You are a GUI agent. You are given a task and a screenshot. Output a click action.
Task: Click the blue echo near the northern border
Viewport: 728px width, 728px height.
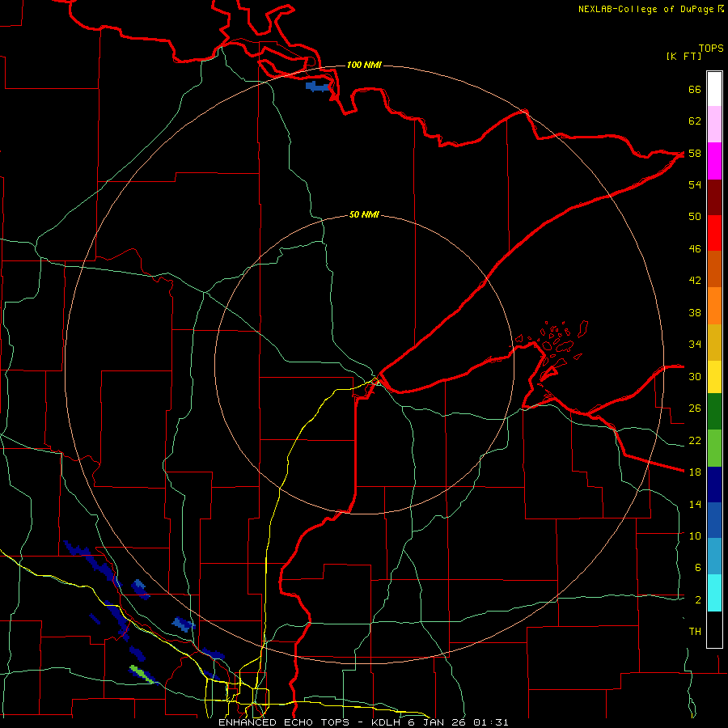tap(317, 87)
